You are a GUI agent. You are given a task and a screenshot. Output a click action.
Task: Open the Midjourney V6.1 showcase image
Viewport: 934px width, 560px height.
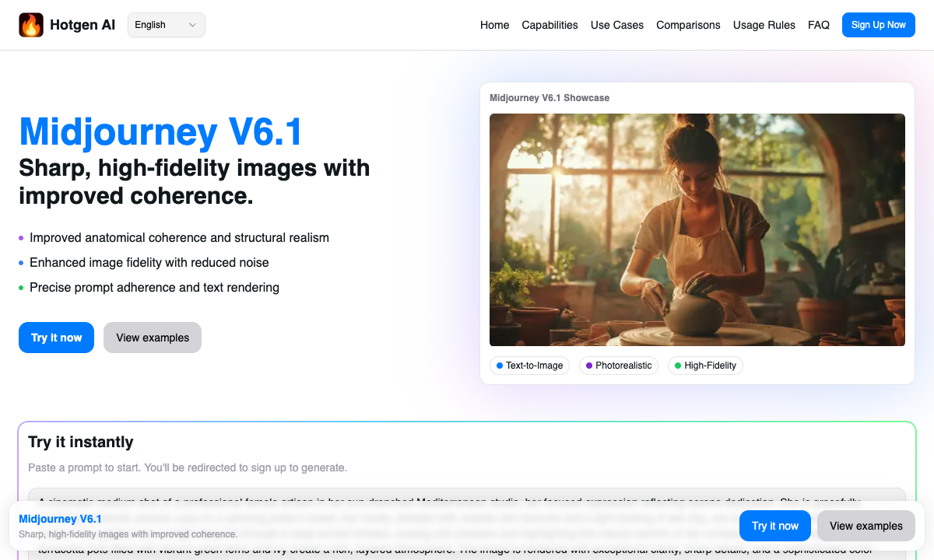(697, 229)
